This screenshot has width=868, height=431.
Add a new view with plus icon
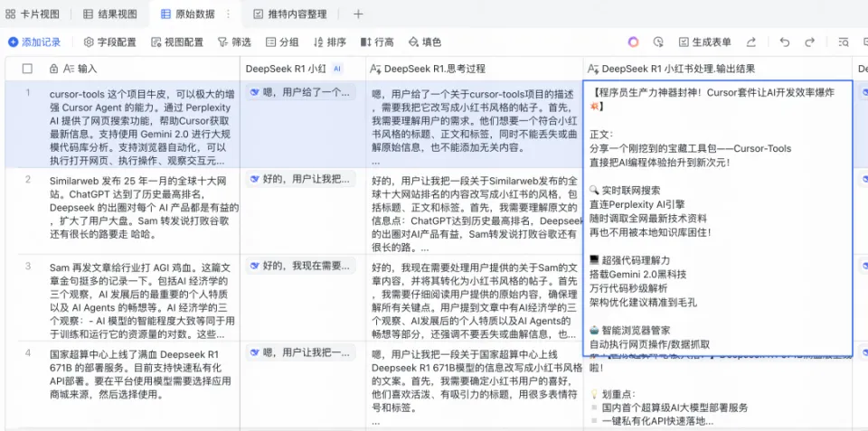click(358, 14)
